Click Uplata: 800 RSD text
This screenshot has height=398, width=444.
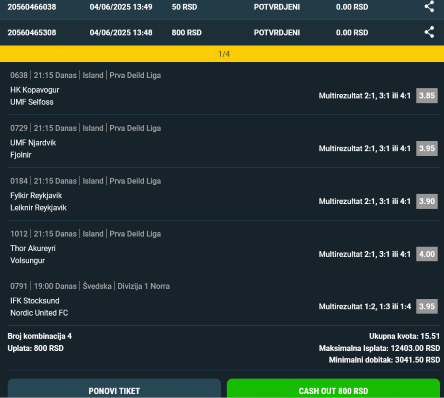click(35, 348)
